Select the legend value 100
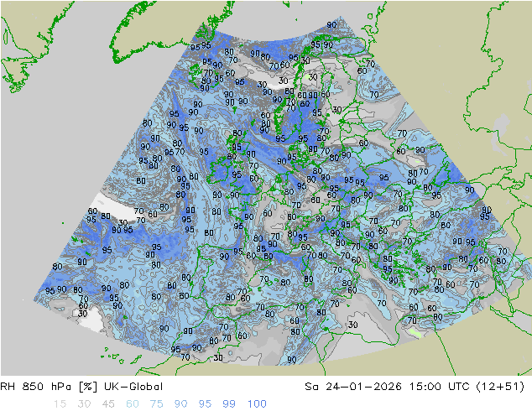The width and height of the screenshot is (532, 411). click(x=257, y=404)
